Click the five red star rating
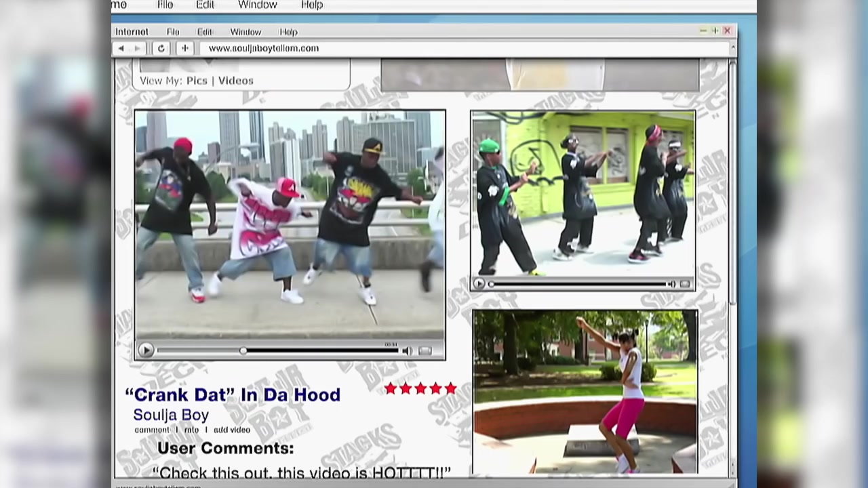The height and width of the screenshot is (488, 868). click(x=420, y=388)
